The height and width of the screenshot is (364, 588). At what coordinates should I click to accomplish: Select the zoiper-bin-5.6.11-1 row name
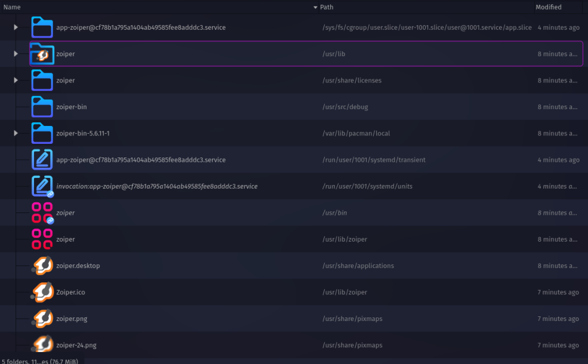82,133
